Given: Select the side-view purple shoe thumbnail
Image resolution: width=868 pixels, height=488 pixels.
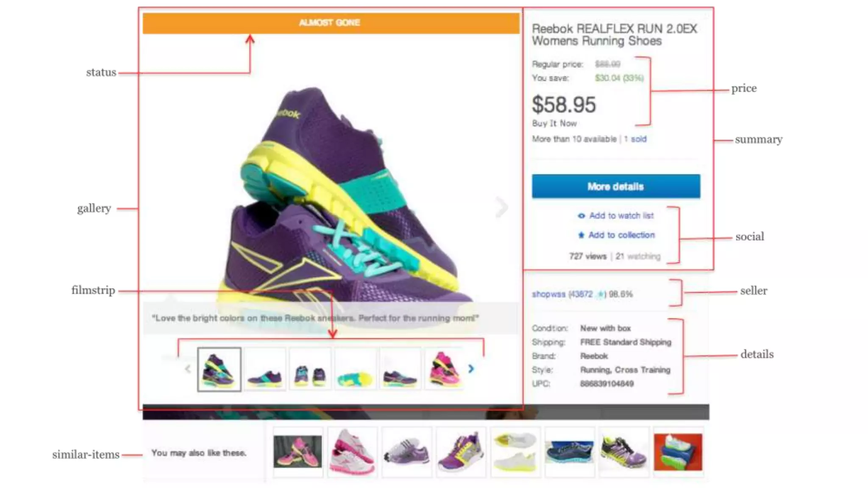Looking at the screenshot, I should 264,369.
